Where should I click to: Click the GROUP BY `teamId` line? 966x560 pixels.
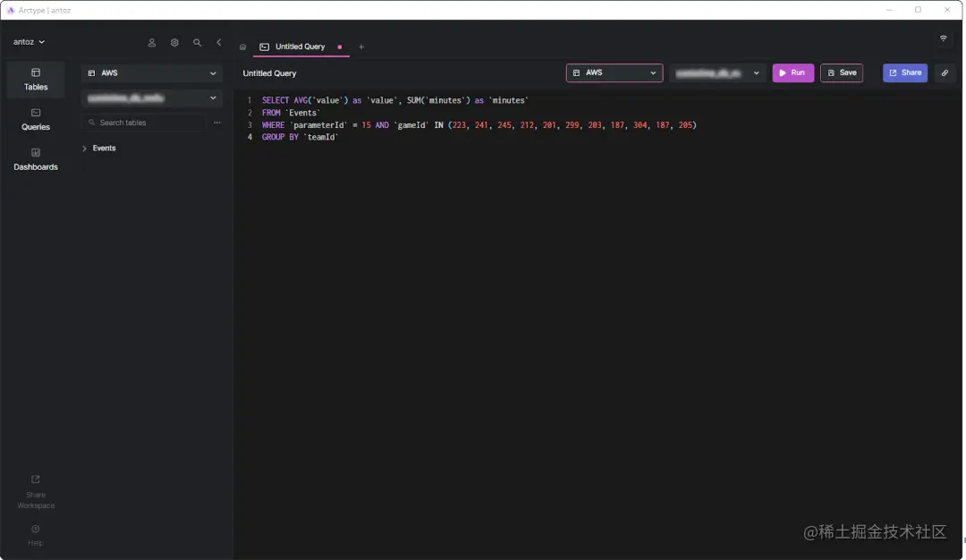point(300,138)
